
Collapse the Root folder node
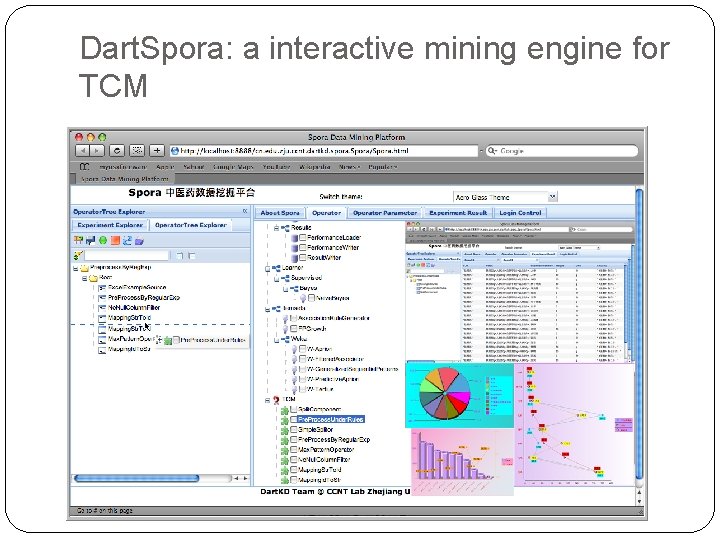tap(84, 278)
